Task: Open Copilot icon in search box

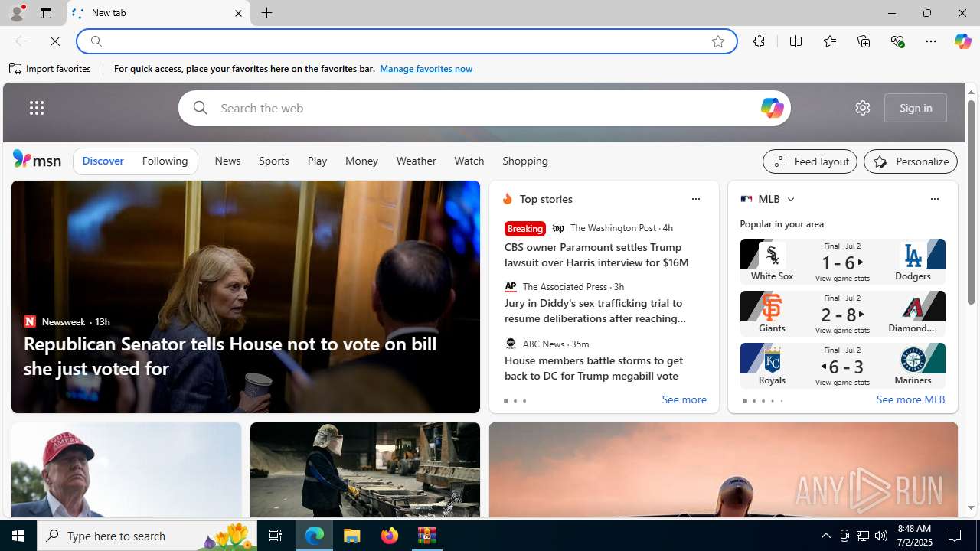Action: point(772,108)
